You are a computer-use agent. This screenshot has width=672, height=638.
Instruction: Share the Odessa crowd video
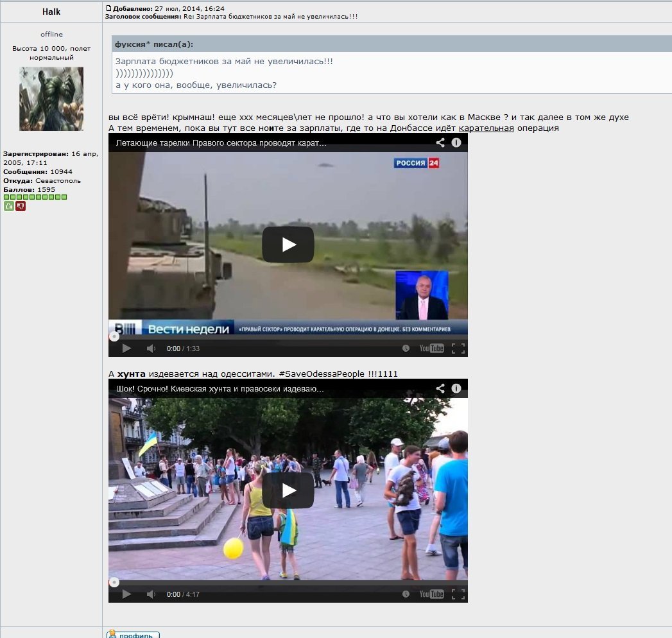(440, 388)
